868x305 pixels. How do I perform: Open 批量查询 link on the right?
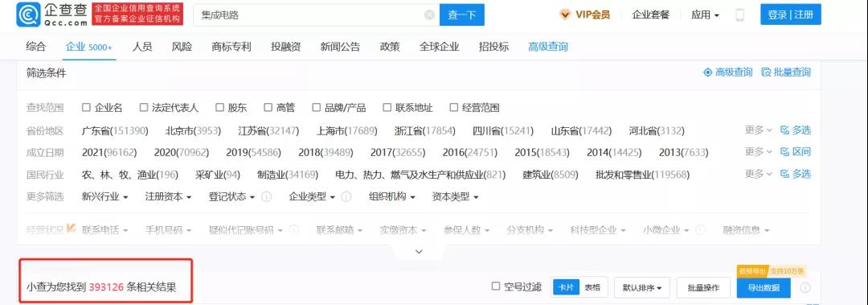786,72
